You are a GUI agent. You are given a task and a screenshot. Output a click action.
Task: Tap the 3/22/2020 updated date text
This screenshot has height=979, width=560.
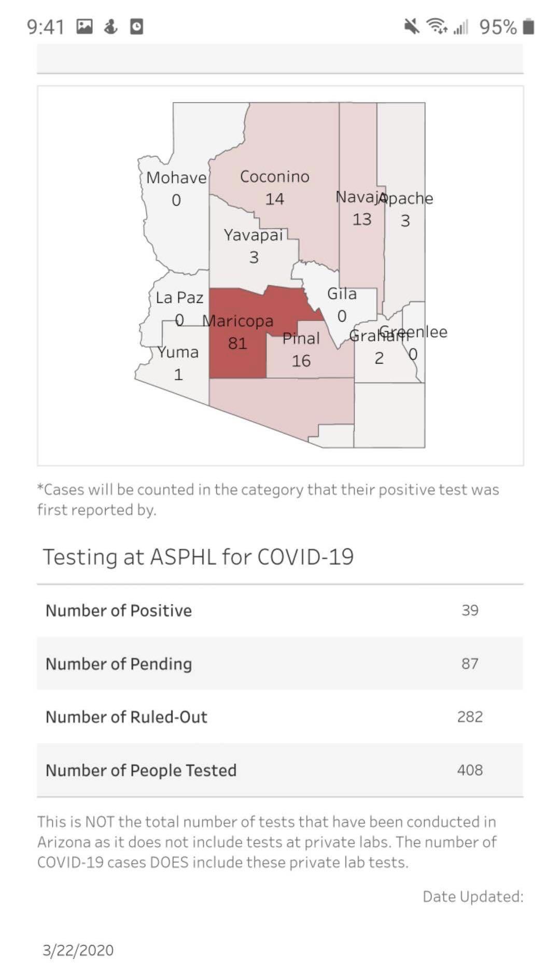coord(78,950)
